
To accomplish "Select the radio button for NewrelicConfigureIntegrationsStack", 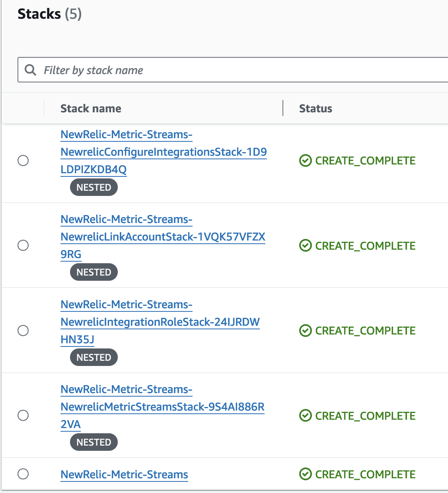I will tap(23, 160).
